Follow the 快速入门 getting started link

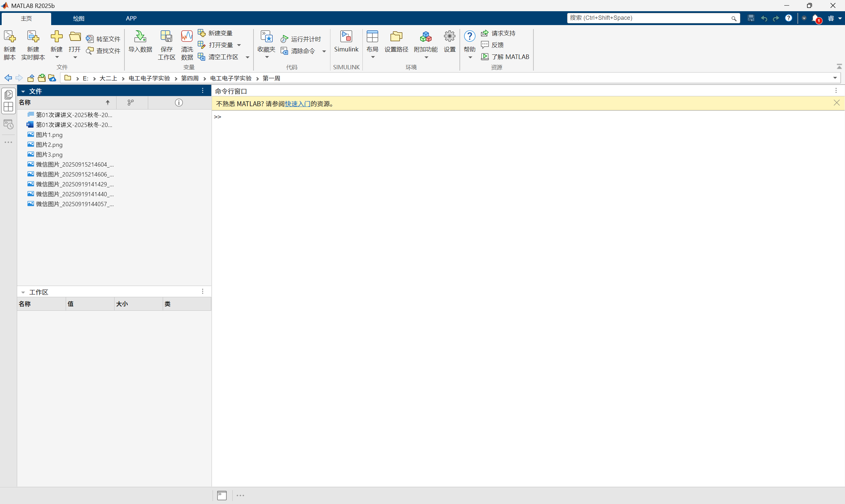click(x=297, y=104)
